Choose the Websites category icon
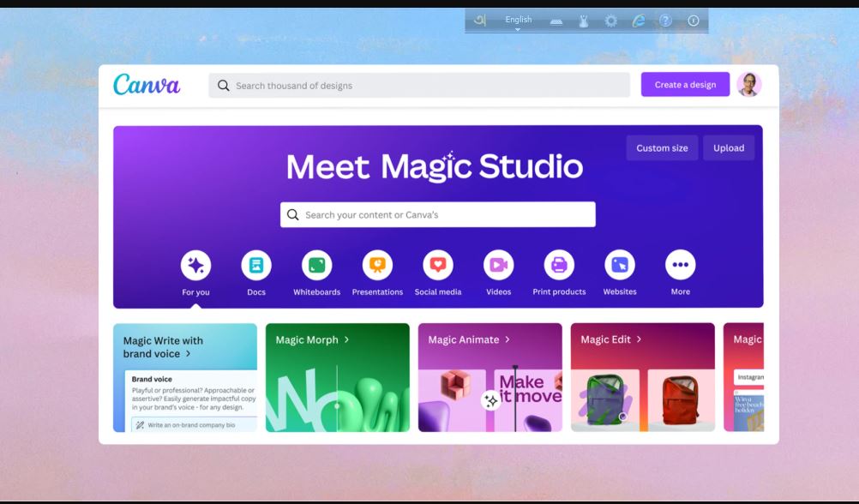859x504 pixels. click(x=620, y=265)
